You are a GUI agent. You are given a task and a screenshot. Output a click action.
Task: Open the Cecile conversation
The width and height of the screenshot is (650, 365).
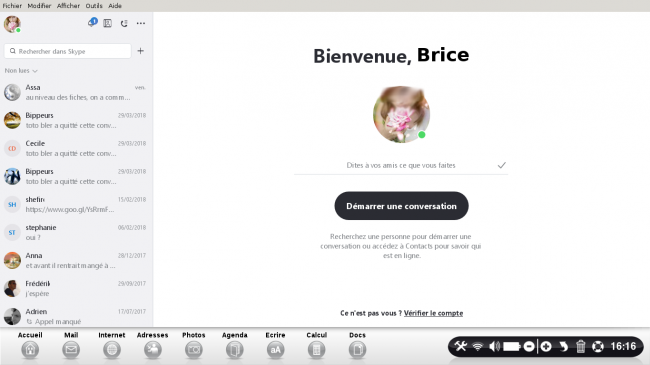pyautogui.click(x=76, y=148)
